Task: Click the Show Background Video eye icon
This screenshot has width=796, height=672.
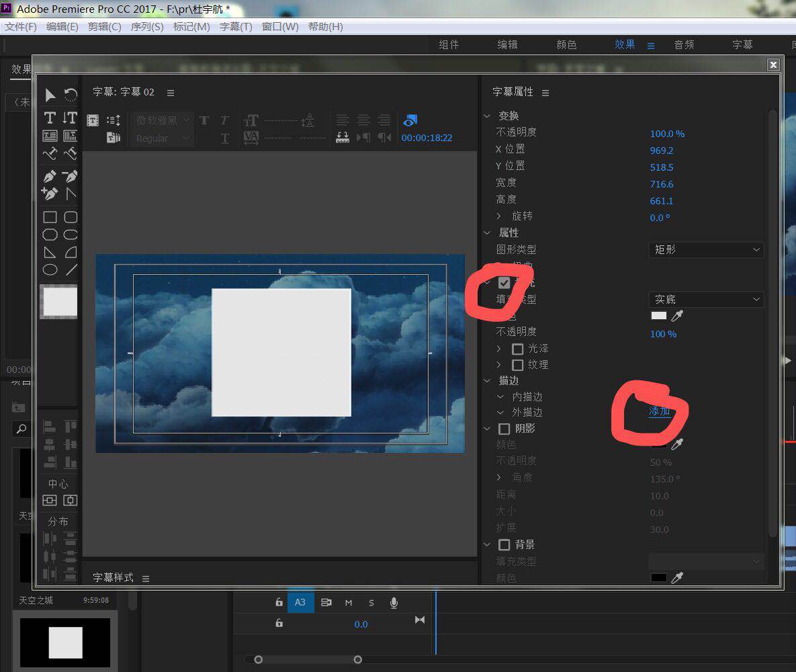Action: [x=410, y=121]
